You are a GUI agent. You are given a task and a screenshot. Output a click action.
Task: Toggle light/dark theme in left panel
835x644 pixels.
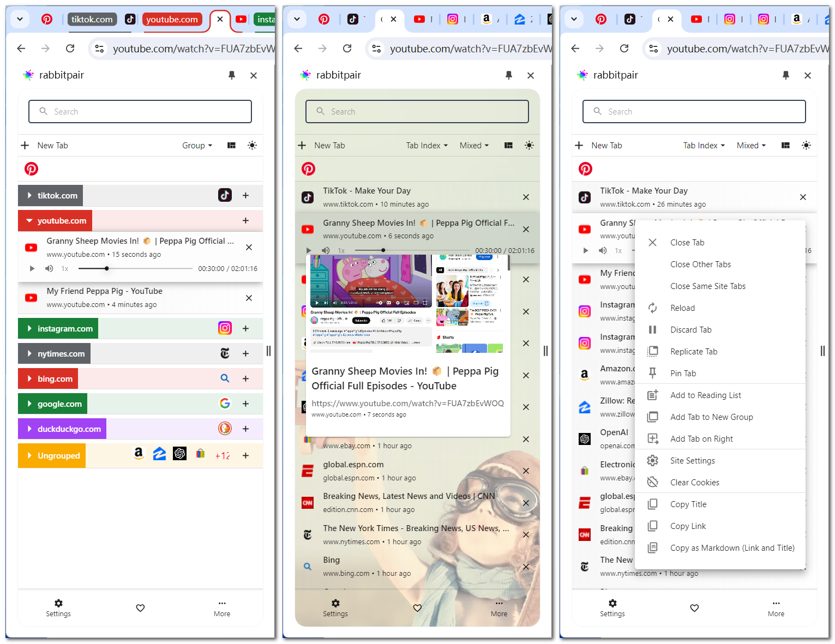[252, 146]
